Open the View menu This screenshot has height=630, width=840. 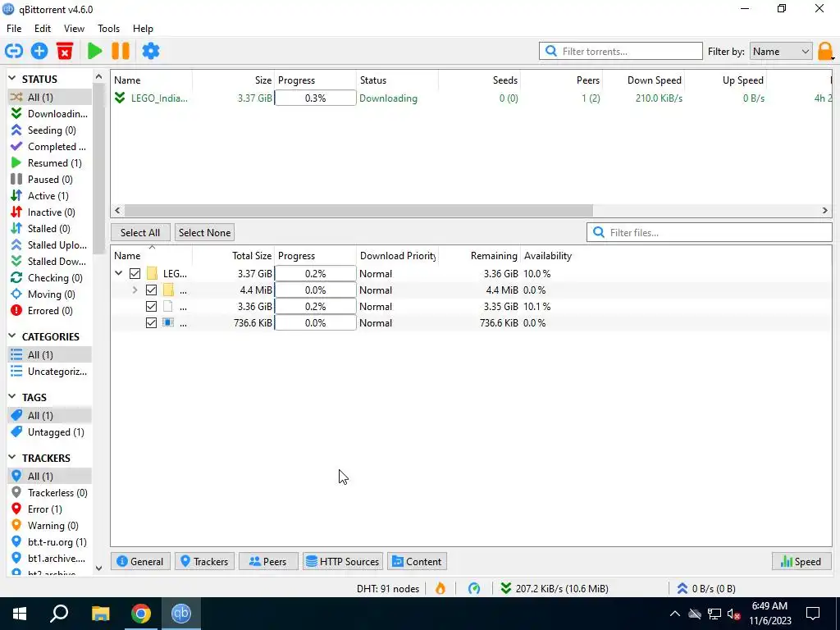[x=74, y=29]
